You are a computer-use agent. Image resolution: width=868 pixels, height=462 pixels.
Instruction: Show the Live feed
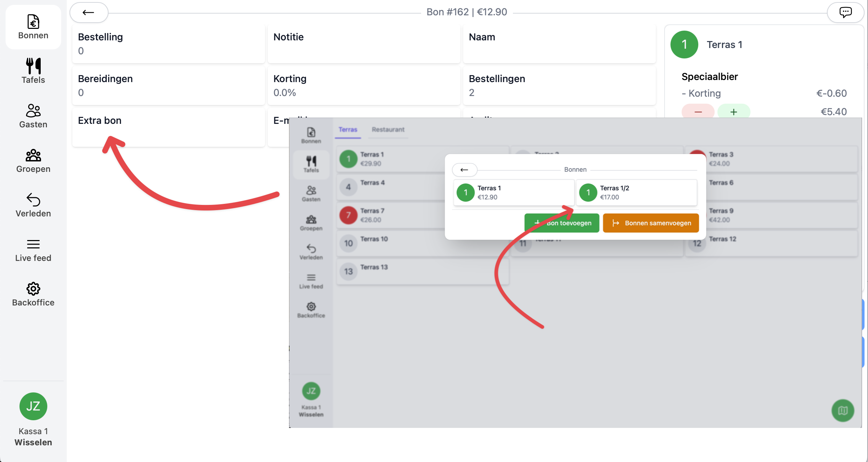coord(33,250)
